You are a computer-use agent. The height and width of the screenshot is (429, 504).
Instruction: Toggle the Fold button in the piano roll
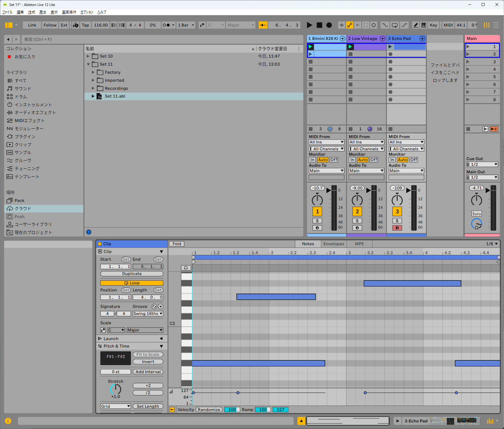[177, 244]
